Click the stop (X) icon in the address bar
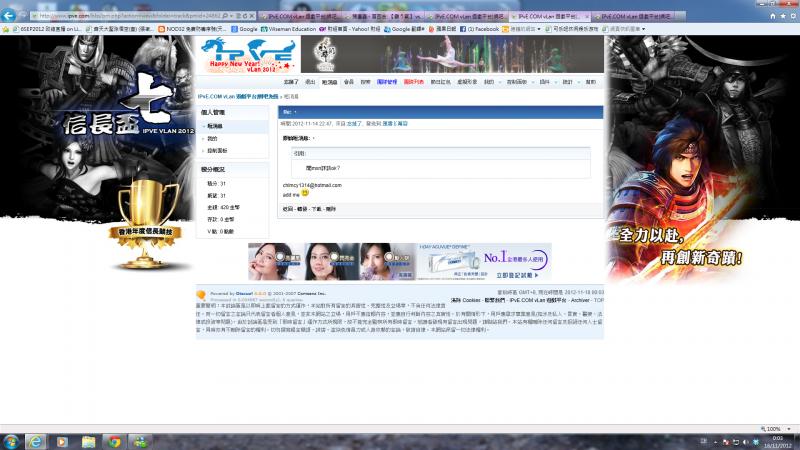Screen dimensions: 800x450 coord(252,16)
